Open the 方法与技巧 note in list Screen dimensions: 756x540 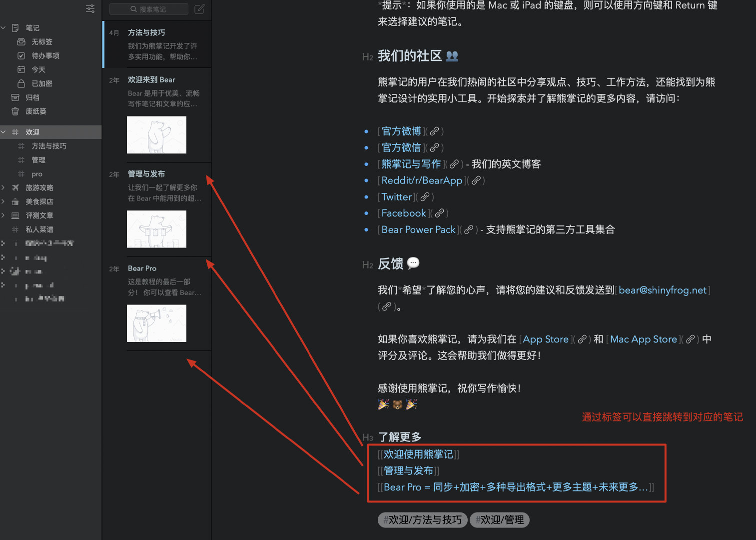(157, 44)
